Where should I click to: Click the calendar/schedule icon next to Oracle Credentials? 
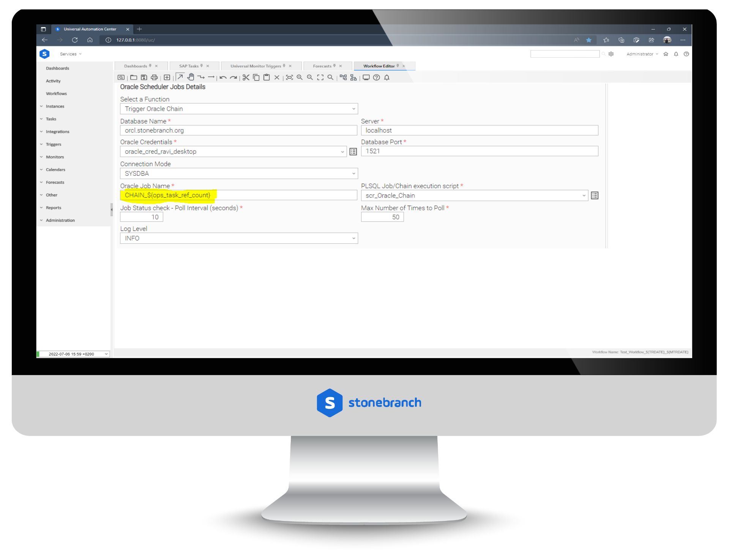353,151
